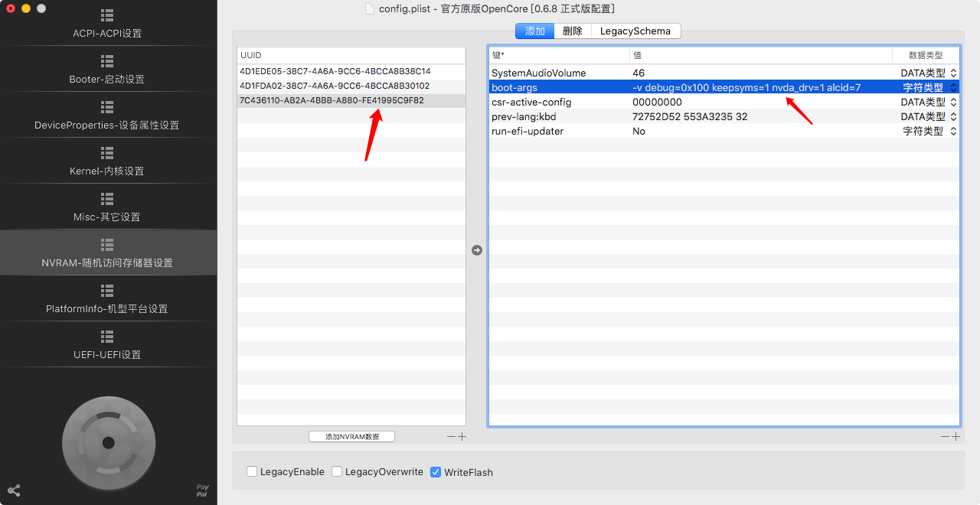Click the red close window button
The image size is (980, 505).
(x=11, y=8)
